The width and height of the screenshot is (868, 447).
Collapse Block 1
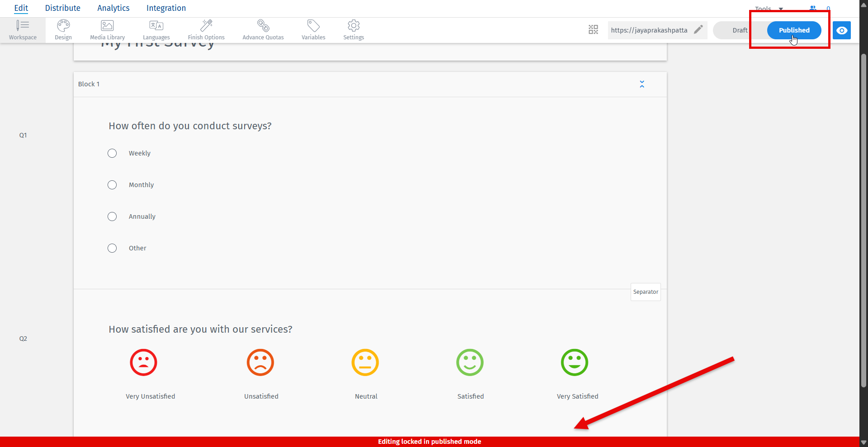(x=642, y=84)
